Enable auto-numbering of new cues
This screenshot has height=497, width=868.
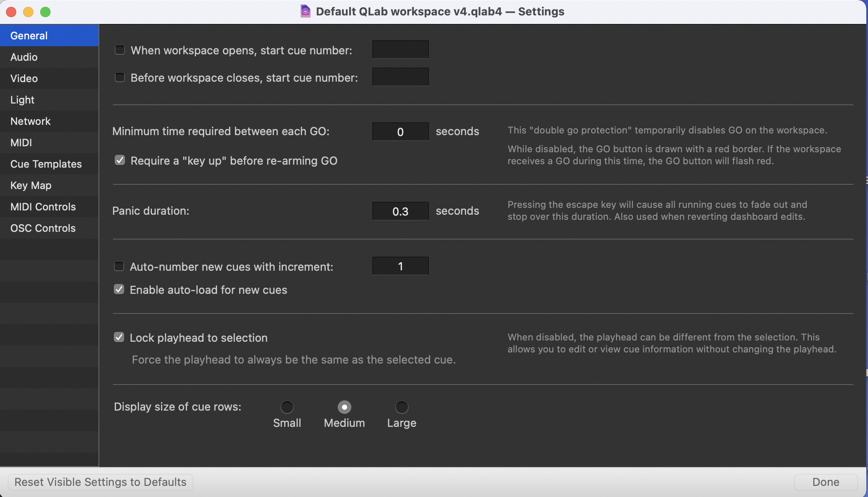point(119,266)
